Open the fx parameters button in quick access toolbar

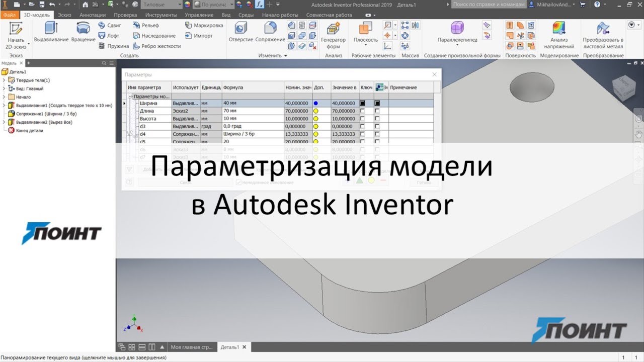coord(259,4)
